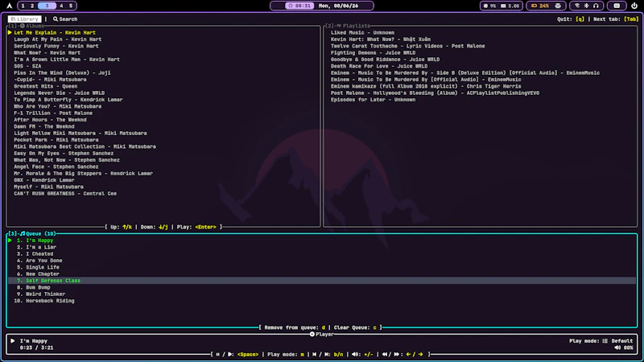This screenshot has height=362, width=644.
Task: Select album Dawn FM - The Weeknd
Action: [44, 126]
